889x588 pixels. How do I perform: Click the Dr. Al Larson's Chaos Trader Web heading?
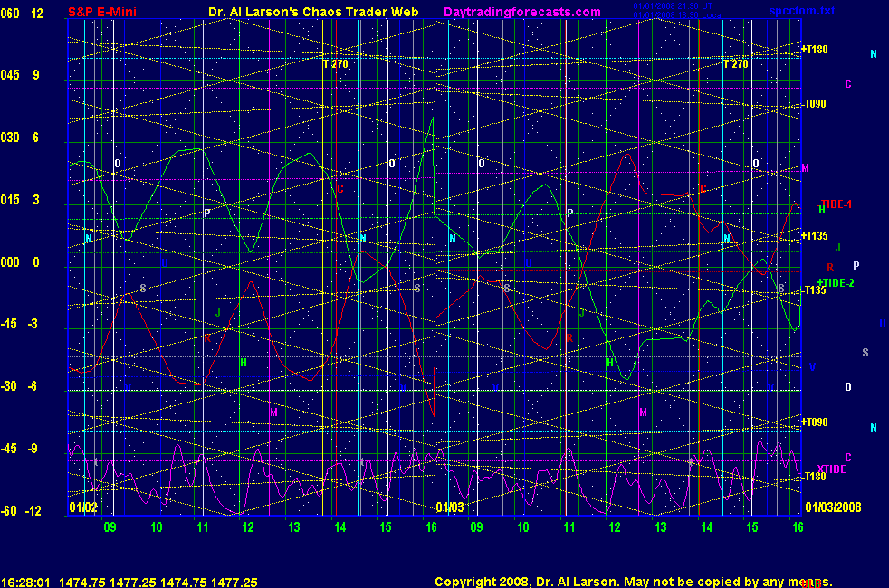pyautogui.click(x=313, y=12)
